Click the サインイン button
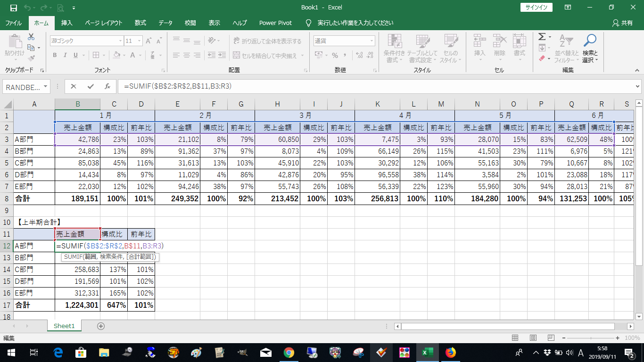The image size is (644, 362). [x=536, y=7]
